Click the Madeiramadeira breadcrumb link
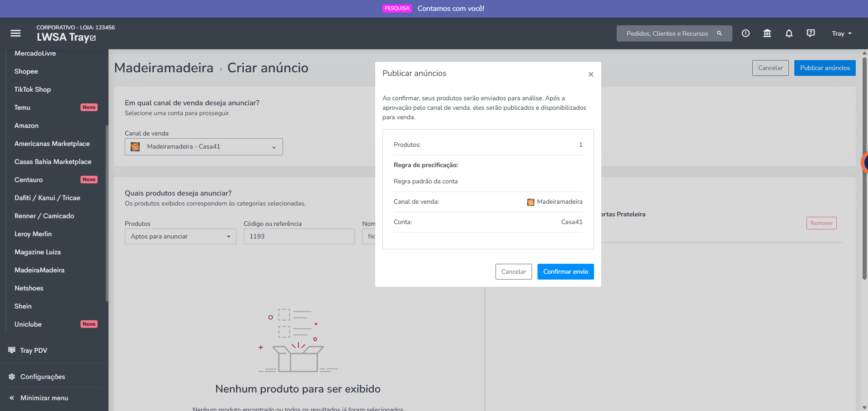The image size is (868, 411). tap(164, 68)
